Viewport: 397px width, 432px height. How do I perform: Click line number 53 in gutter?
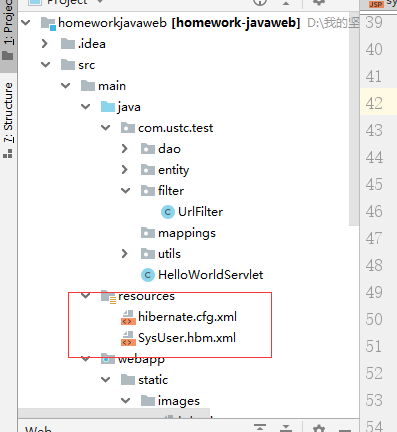[x=374, y=400]
